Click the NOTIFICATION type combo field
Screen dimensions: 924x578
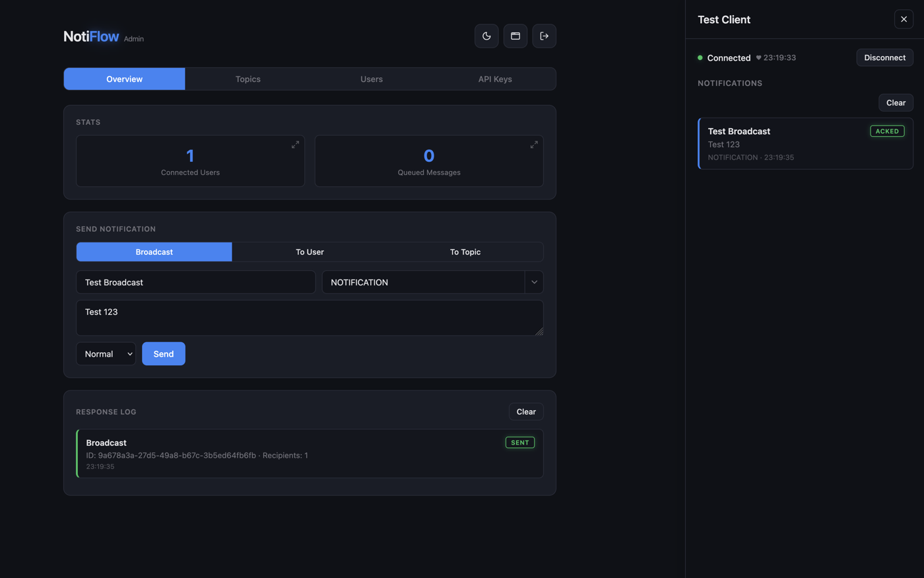coord(424,282)
